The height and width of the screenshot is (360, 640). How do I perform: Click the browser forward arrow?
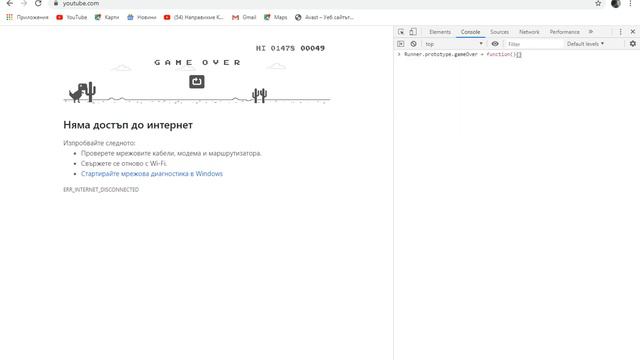point(24,3)
